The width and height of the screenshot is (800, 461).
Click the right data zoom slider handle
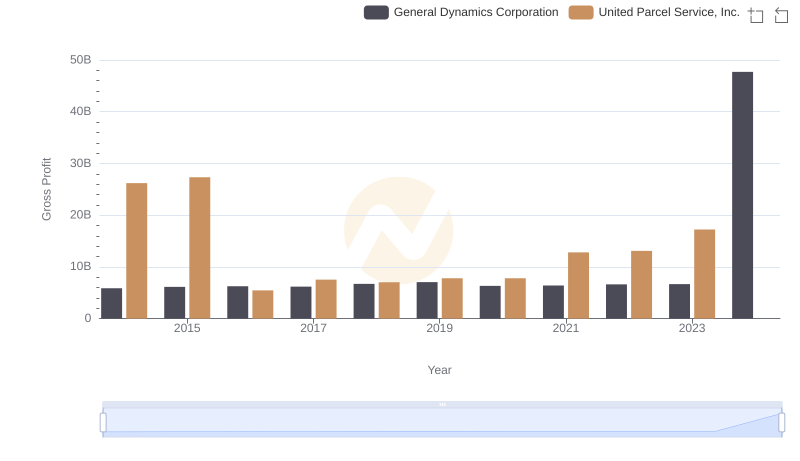tap(781, 423)
